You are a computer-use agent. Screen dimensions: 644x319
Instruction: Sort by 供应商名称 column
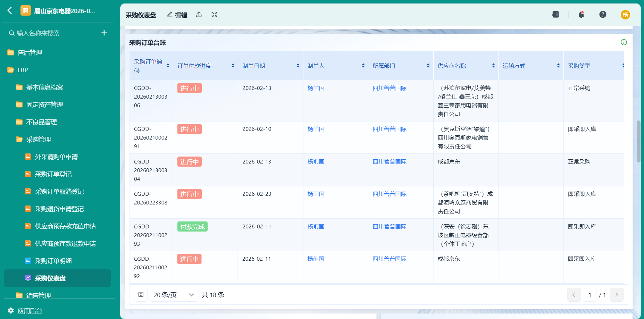pyautogui.click(x=493, y=66)
